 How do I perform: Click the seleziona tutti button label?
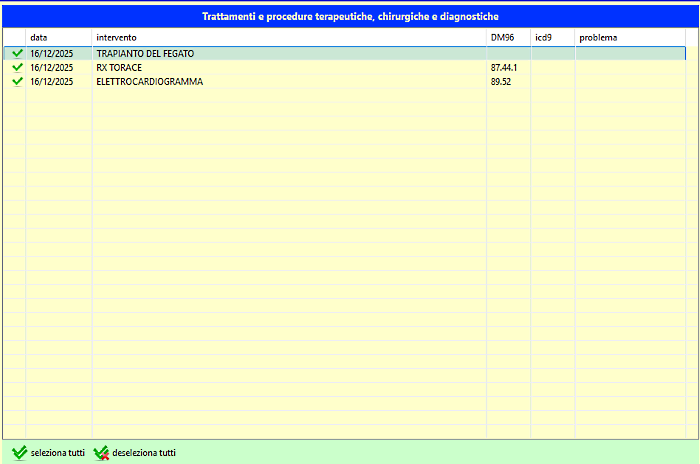click(58, 452)
